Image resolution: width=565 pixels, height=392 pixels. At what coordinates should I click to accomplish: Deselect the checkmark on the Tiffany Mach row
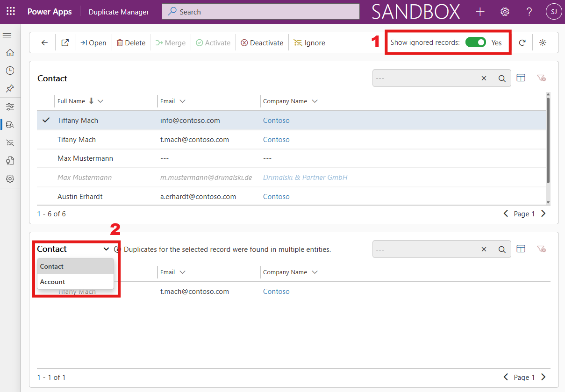tap(46, 120)
